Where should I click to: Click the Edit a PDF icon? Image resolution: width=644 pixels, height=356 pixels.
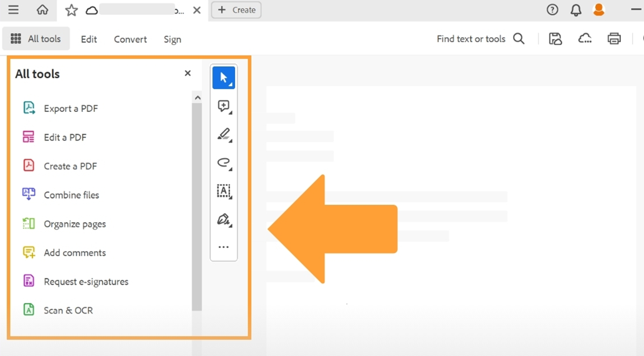coord(29,137)
